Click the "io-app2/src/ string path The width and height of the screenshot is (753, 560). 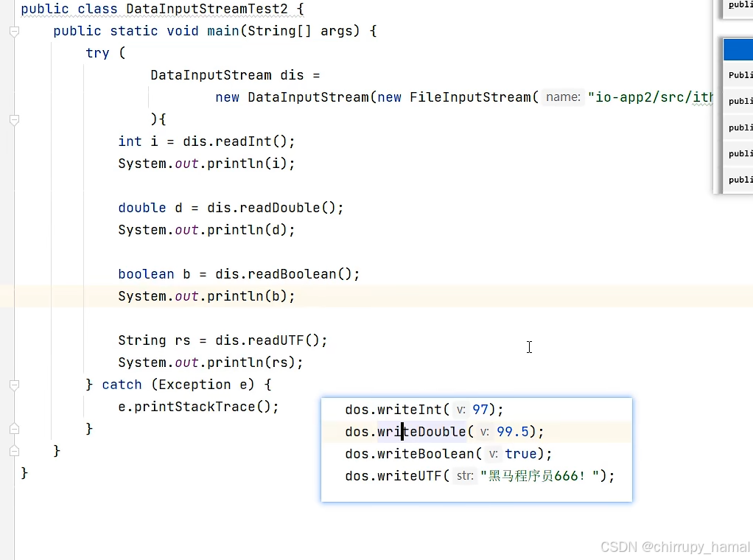click(x=651, y=97)
